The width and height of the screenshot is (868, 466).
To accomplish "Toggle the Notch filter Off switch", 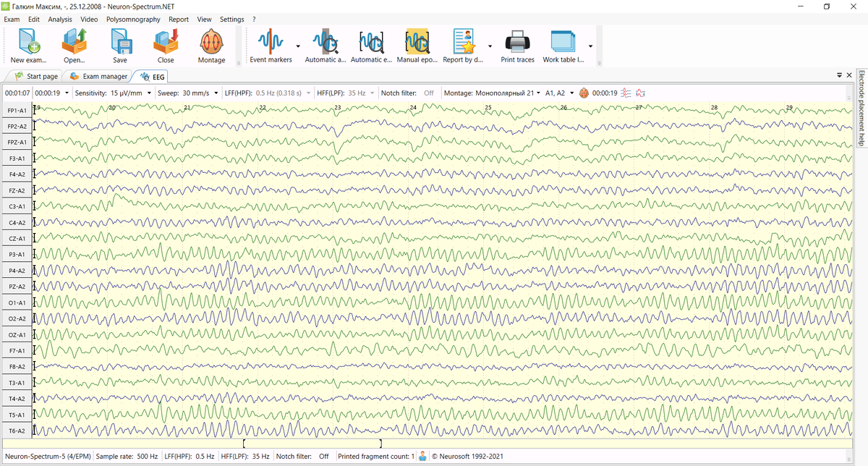I will point(429,93).
